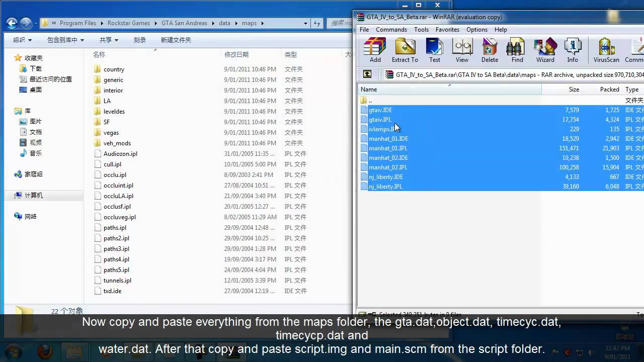Click GTA San Andreas breadcrumb
Screen dimensions: 644x362
pyautogui.click(x=185, y=23)
